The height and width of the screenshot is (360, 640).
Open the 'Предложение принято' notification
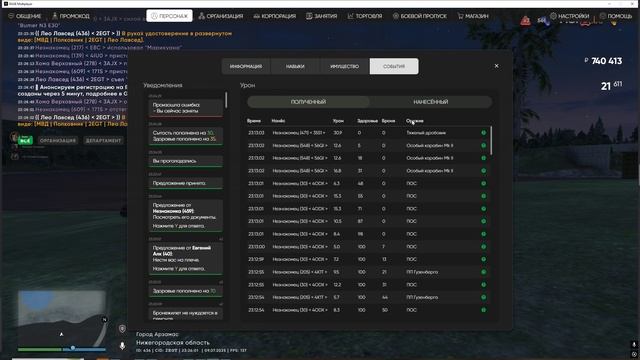coord(186,183)
